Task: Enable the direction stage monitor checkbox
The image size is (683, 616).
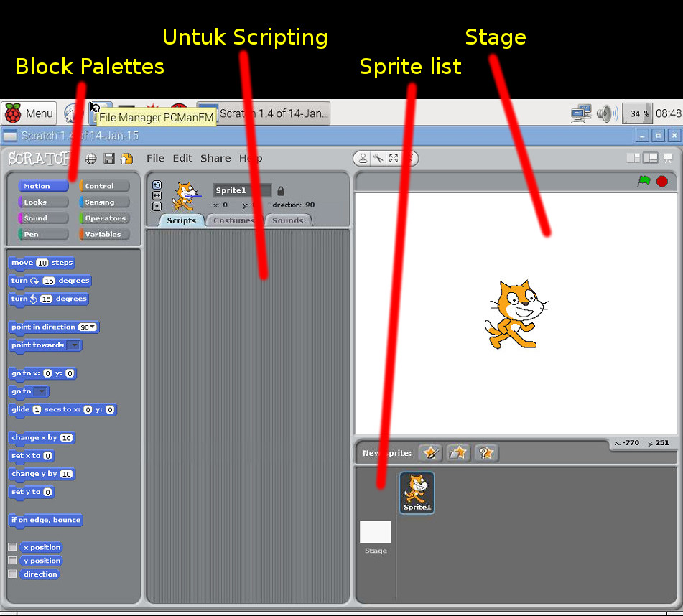Action: click(x=12, y=574)
